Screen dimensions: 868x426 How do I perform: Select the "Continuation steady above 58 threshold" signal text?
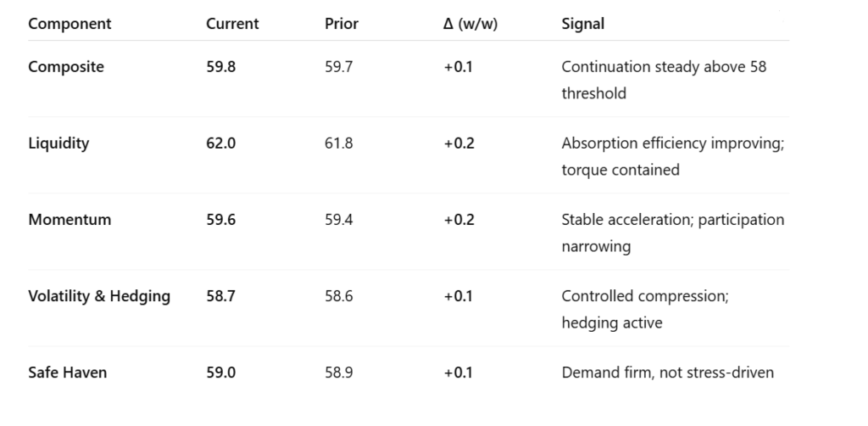664,80
